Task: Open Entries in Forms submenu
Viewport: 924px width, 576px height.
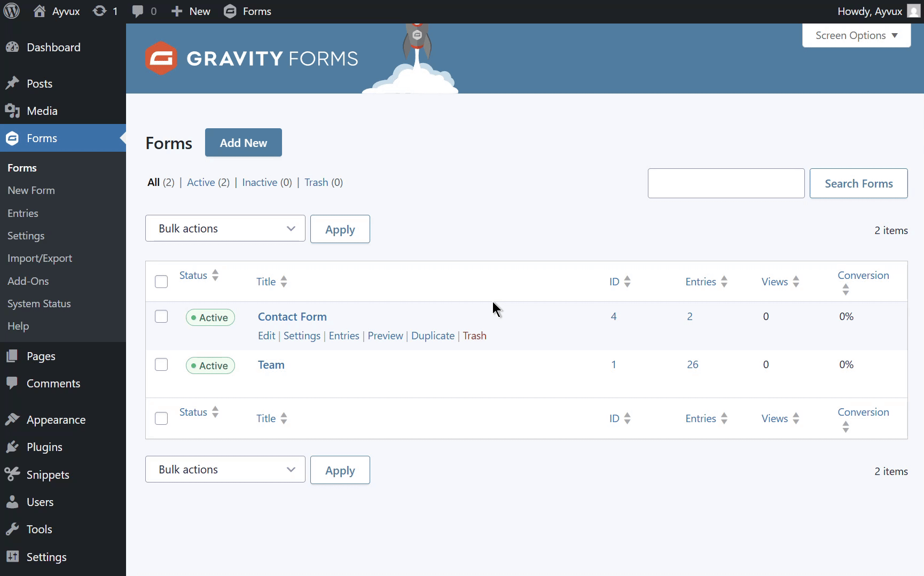Action: pos(23,213)
